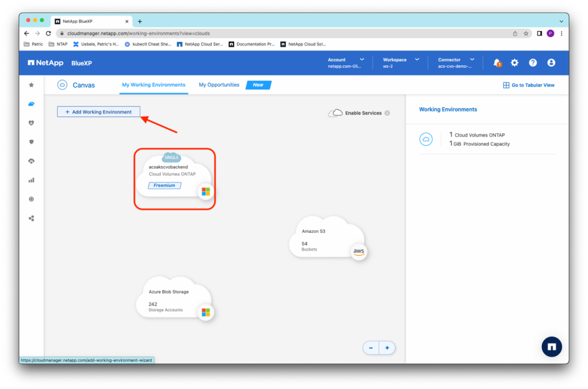588x389 pixels.
Task: Click the NetApp chat button bottom right
Action: 551,347
